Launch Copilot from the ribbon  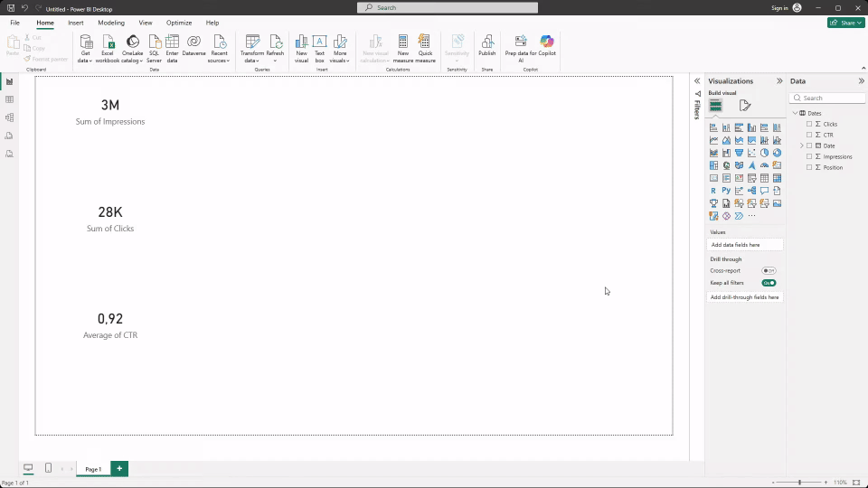tap(547, 46)
